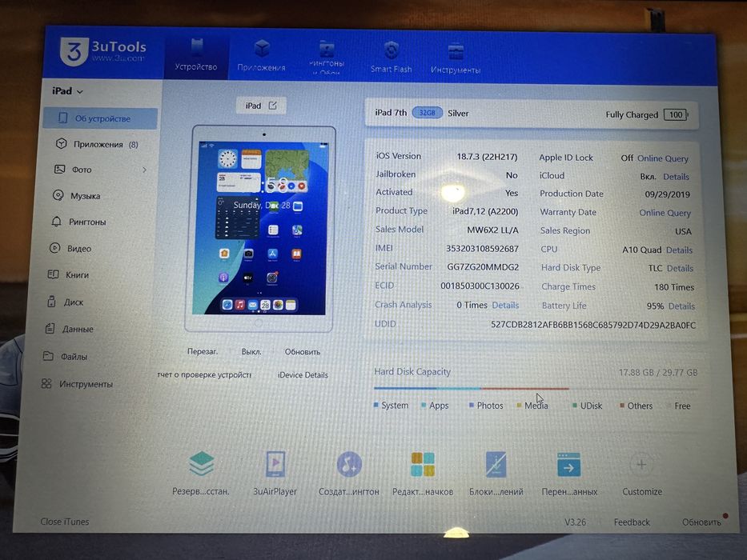Screen dimensions: 747x560
Task: Open CPU Details link
Action: coord(679,250)
